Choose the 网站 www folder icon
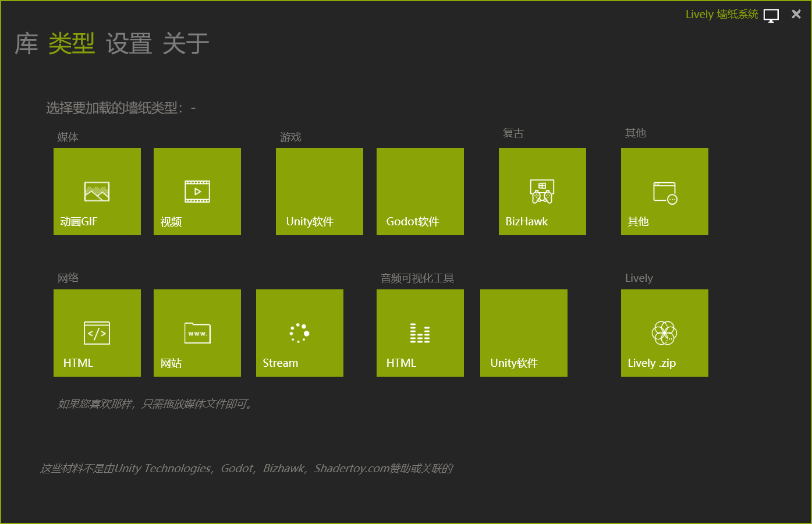 click(x=197, y=333)
